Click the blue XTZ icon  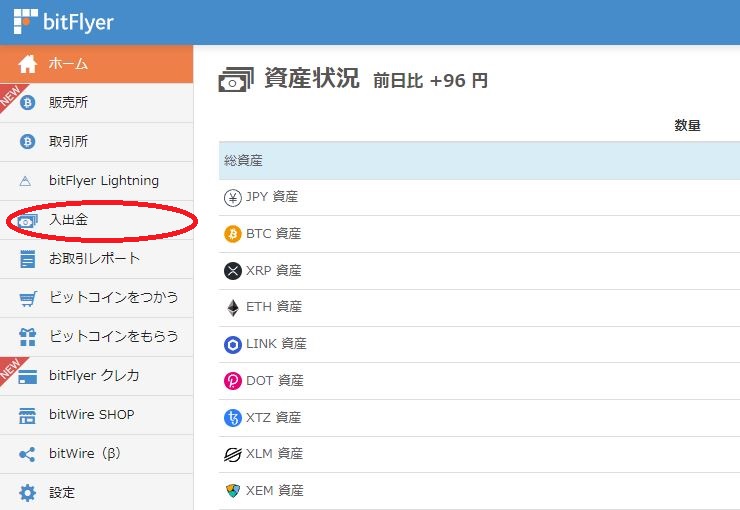tap(233, 418)
